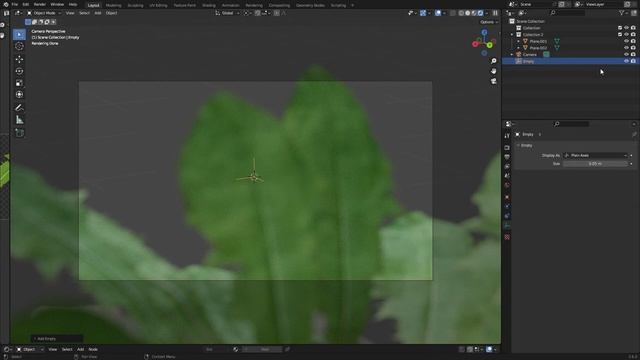Open the viewport shading options dropdown arrow

click(487, 13)
